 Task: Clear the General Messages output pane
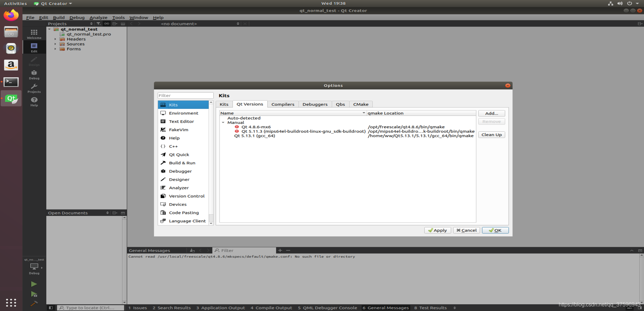point(192,250)
